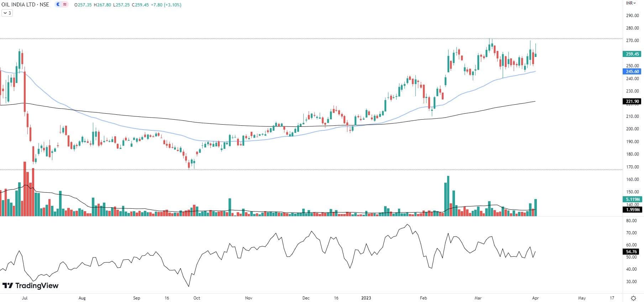The width and height of the screenshot is (644, 302).
Task: Expand the collapsed indicators legend showing 3
Action: 7,13
